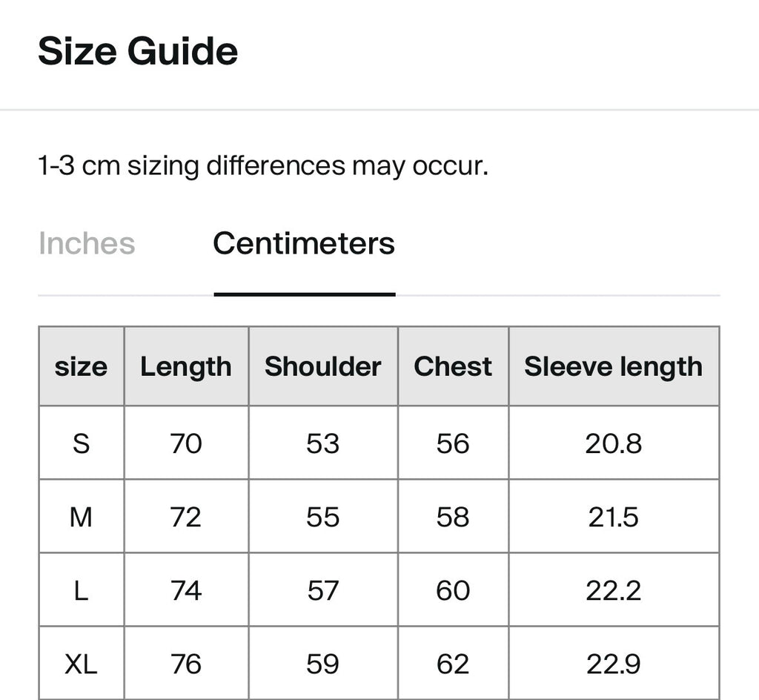Click the sleeve length value 22.9
Screen dimensions: 759x700
pos(613,664)
